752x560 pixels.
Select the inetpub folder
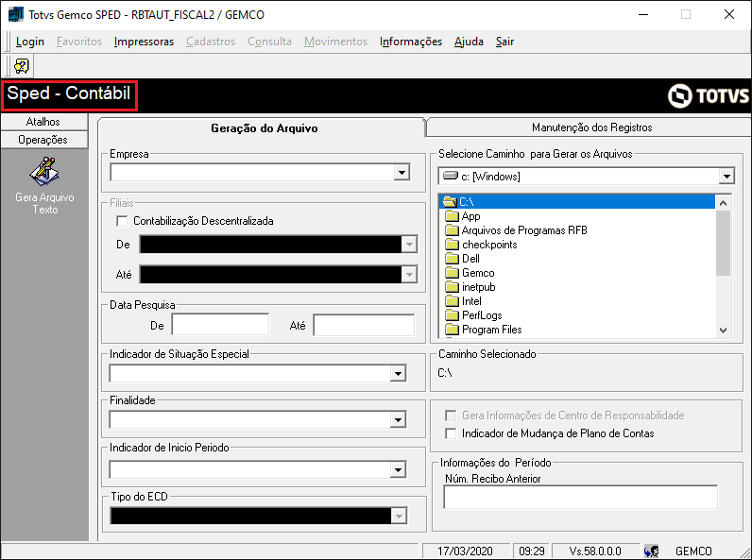coord(478,287)
